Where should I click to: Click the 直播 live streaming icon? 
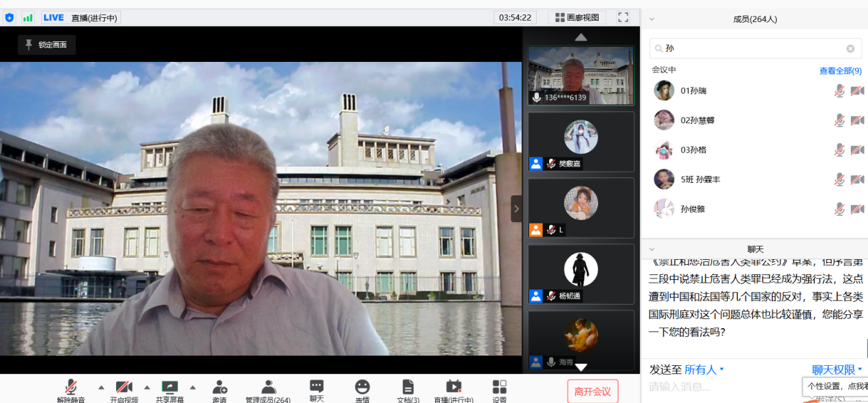point(454,387)
